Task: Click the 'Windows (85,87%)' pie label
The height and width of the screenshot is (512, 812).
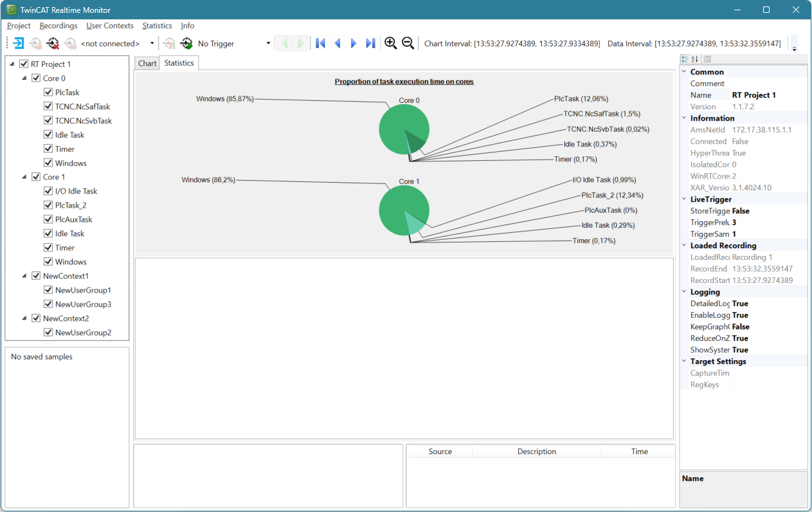Action: coord(225,99)
